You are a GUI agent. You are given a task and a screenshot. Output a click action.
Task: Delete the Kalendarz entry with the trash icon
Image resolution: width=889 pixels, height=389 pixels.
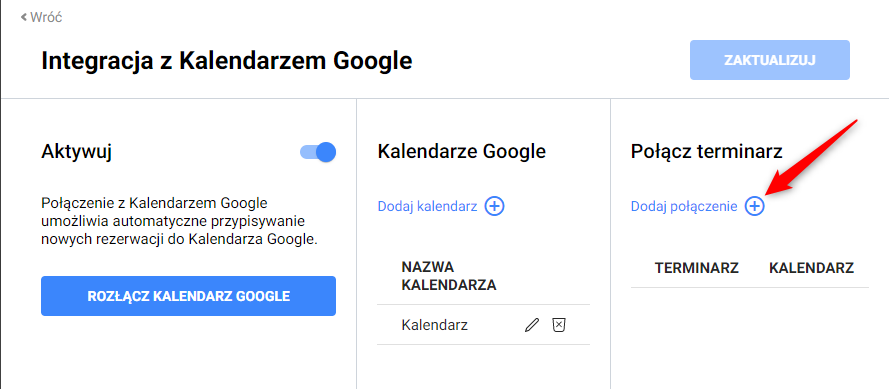pos(559,325)
